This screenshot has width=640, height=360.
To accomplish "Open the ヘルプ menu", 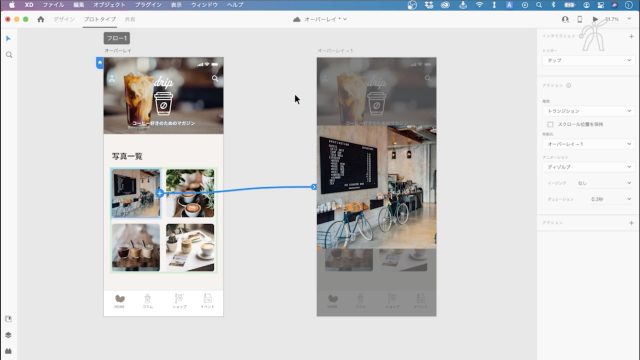I will point(235,5).
